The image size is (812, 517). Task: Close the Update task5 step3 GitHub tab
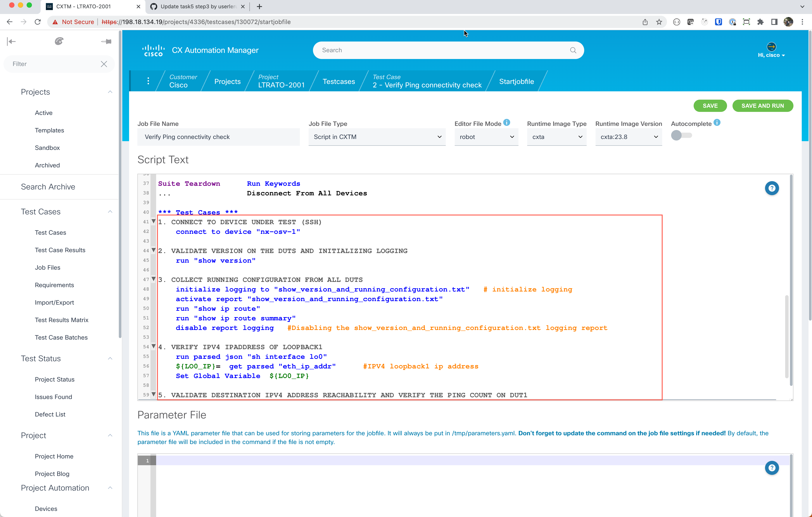pyautogui.click(x=243, y=6)
